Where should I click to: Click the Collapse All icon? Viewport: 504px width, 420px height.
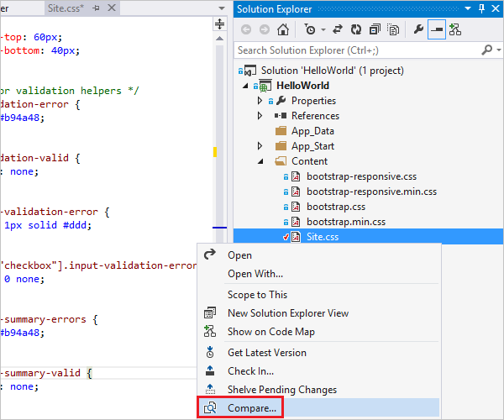(x=375, y=30)
